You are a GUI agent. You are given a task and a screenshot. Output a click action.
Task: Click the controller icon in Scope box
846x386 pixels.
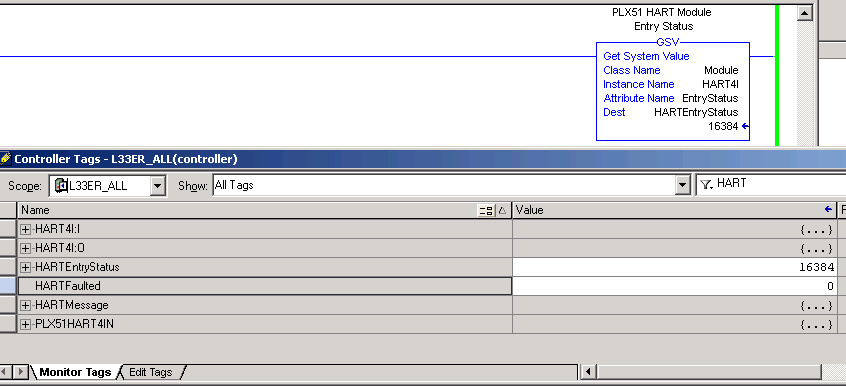(x=62, y=186)
